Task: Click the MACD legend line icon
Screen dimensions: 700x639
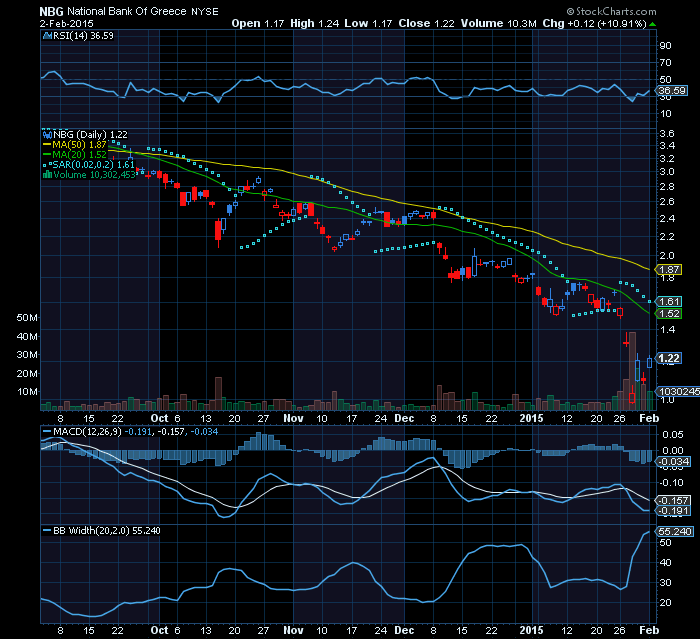Action: coord(47,432)
